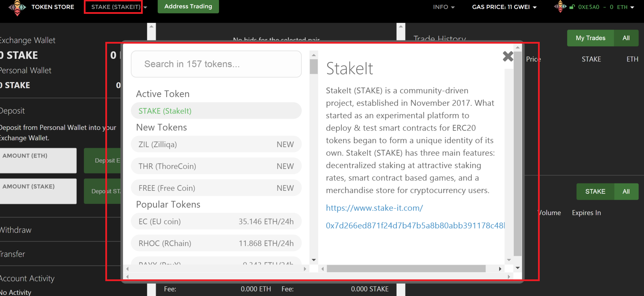
Task: Expand the INFO menu
Action: point(444,7)
